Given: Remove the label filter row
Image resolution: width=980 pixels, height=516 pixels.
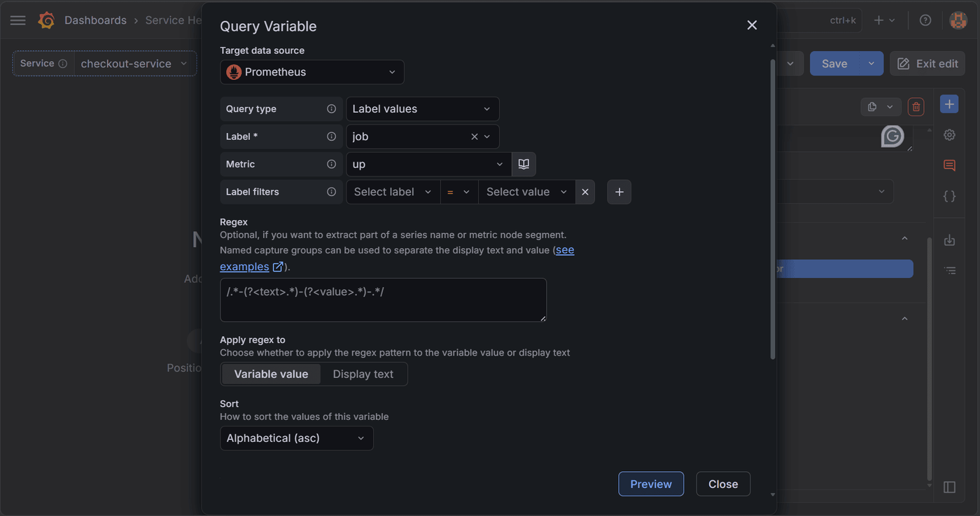Looking at the screenshot, I should pyautogui.click(x=585, y=192).
